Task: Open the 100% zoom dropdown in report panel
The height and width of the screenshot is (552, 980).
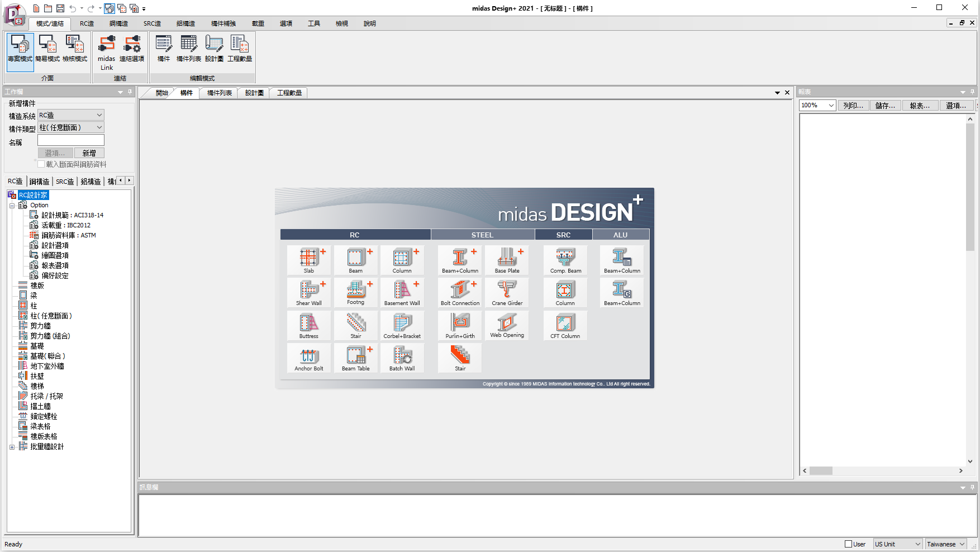Action: 817,106
